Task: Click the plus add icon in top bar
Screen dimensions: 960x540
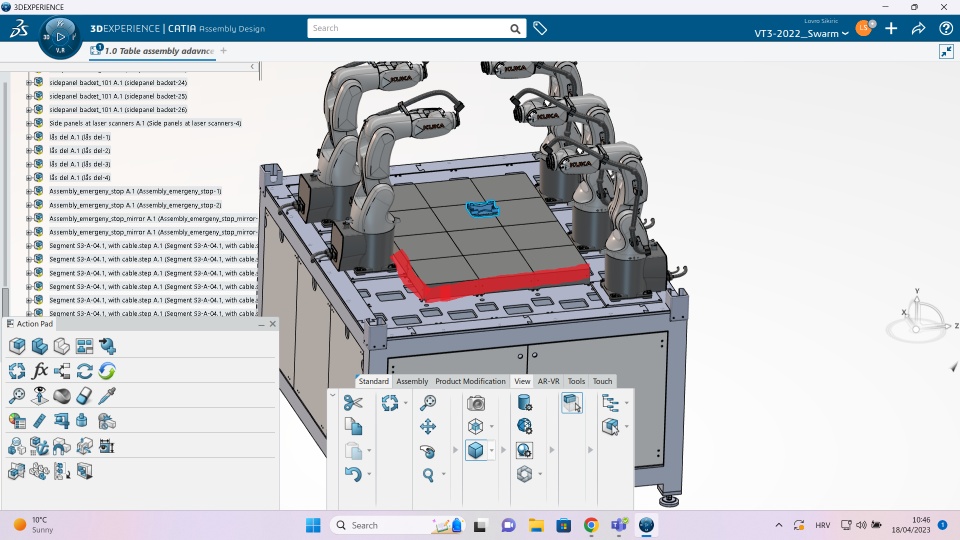Action: coord(891,28)
